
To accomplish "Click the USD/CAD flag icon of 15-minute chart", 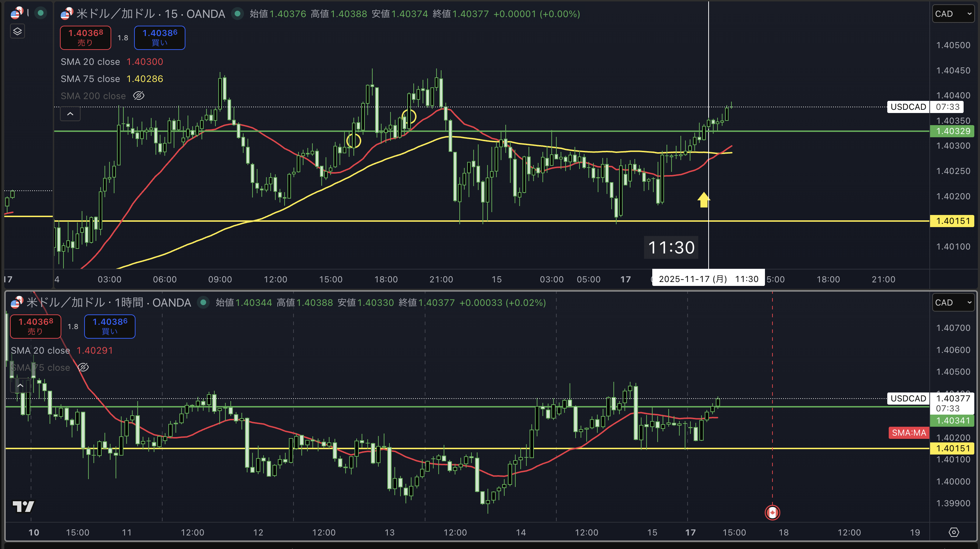I will (x=67, y=14).
